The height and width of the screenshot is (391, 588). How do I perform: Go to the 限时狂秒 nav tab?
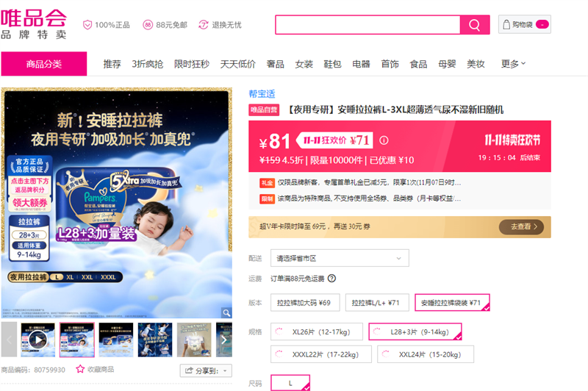click(191, 64)
